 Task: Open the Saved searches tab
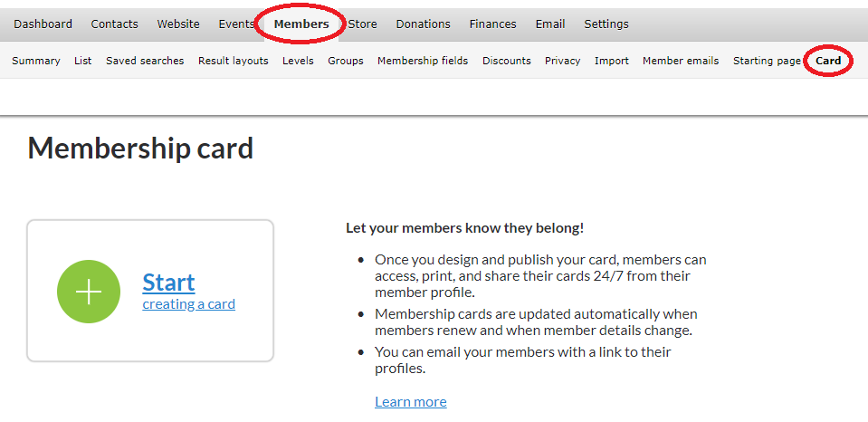coord(145,61)
